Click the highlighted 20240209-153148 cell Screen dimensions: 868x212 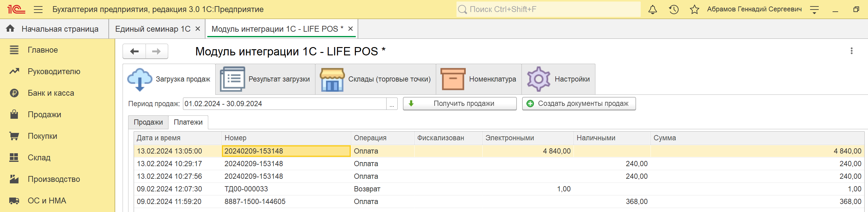[x=286, y=151]
